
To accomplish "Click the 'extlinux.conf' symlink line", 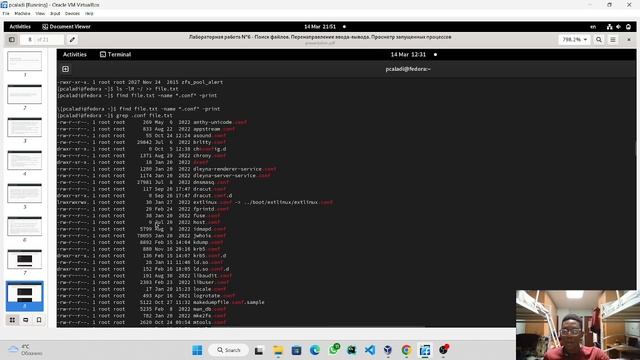I will tap(195, 202).
